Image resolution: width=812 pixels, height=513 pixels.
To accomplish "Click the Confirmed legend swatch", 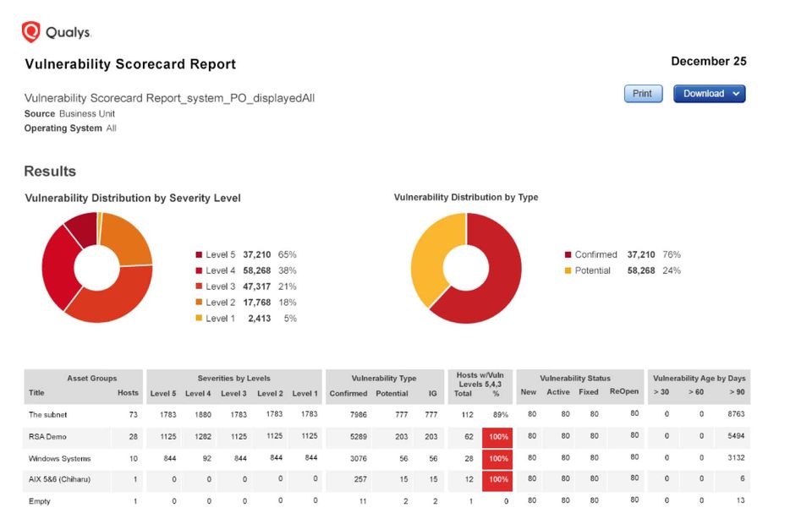I will [x=568, y=254].
